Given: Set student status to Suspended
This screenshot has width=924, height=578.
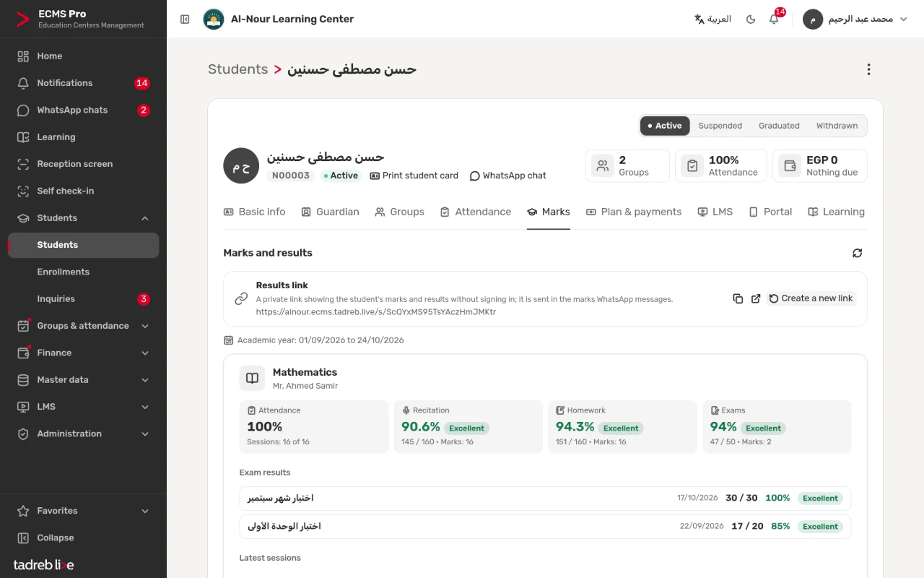Looking at the screenshot, I should coord(720,126).
